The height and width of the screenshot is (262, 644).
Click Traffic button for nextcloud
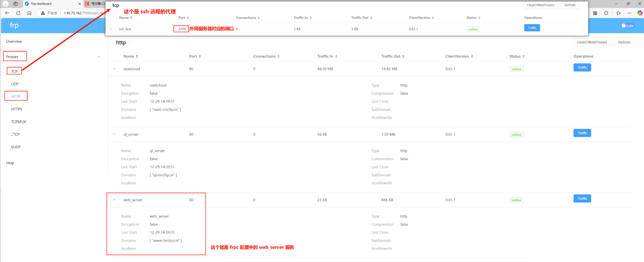[582, 68]
